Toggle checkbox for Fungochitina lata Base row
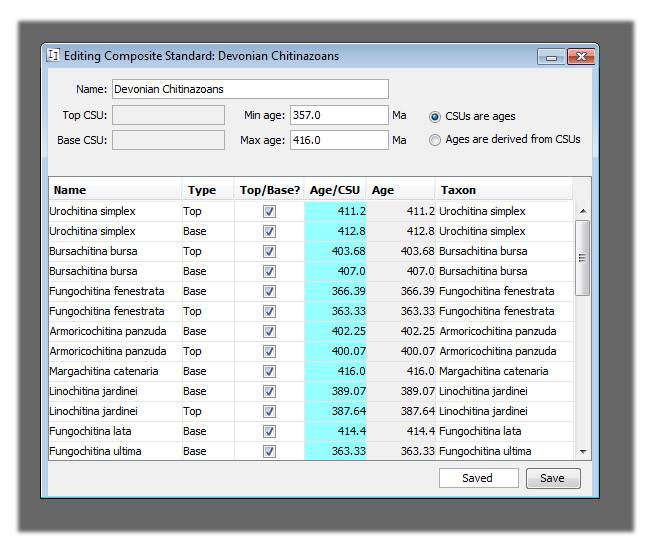This screenshot has width=652, height=550. point(269,431)
